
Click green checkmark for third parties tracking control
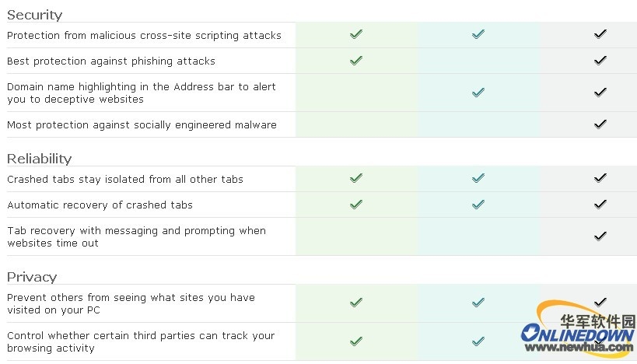[356, 341]
